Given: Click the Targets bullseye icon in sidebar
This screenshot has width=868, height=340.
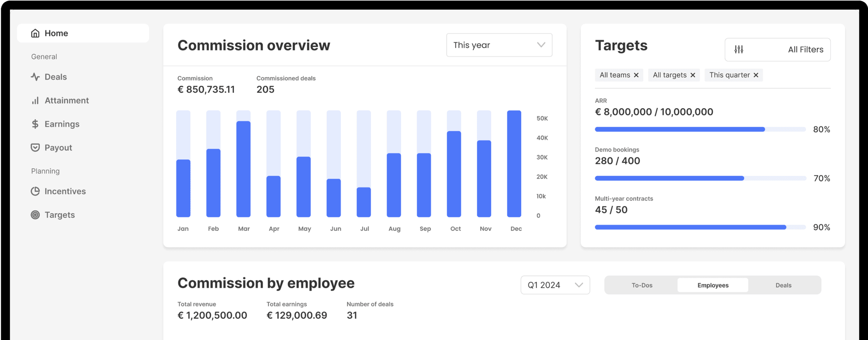Looking at the screenshot, I should point(35,215).
